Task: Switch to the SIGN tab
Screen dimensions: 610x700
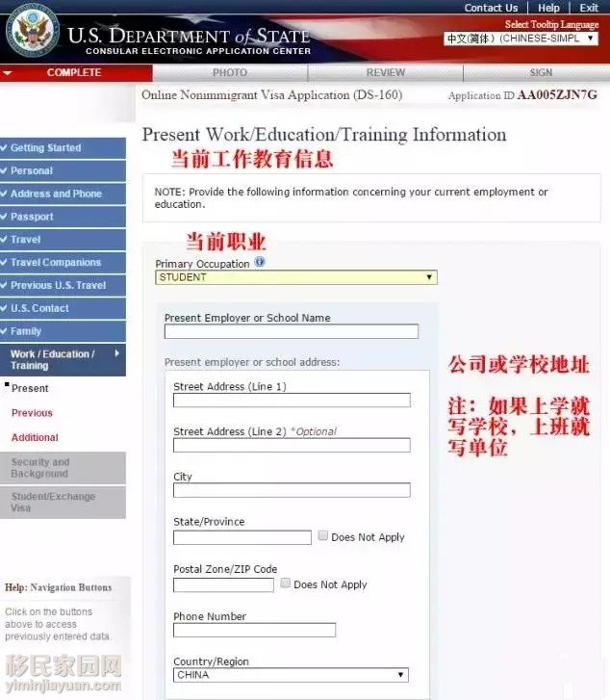Action: (537, 73)
